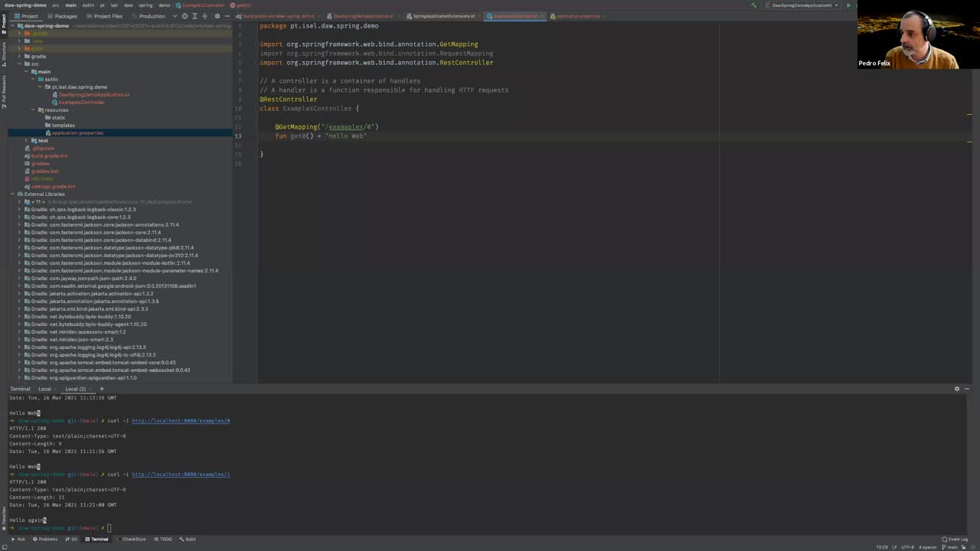This screenshot has width=980, height=551.
Task: Select ExamplesController in project tree
Action: coord(81,103)
